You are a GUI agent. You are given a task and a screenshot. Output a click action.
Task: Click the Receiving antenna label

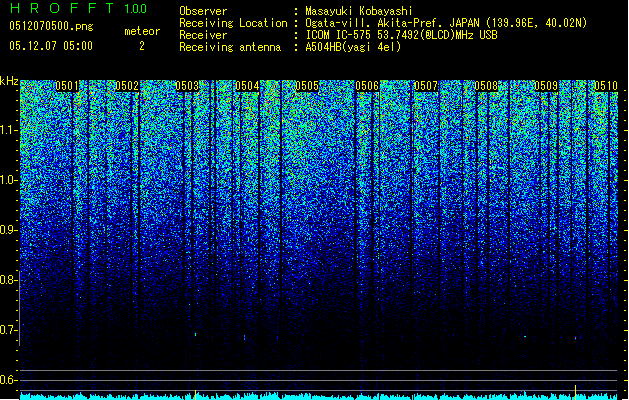pos(230,47)
